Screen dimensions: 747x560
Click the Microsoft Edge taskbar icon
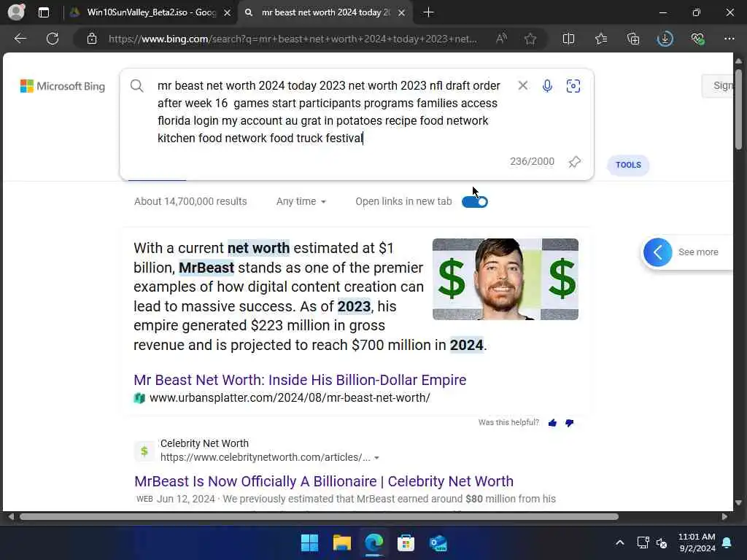click(374, 542)
